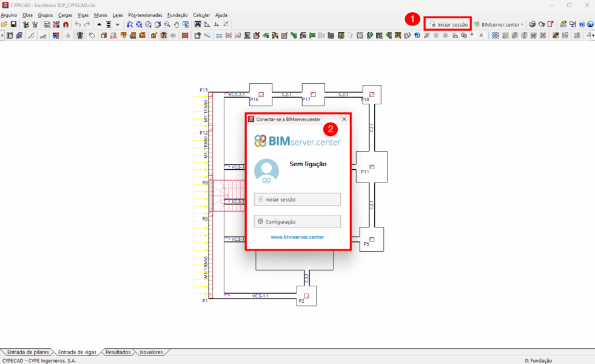Click the open file folder icon

tap(4, 24)
